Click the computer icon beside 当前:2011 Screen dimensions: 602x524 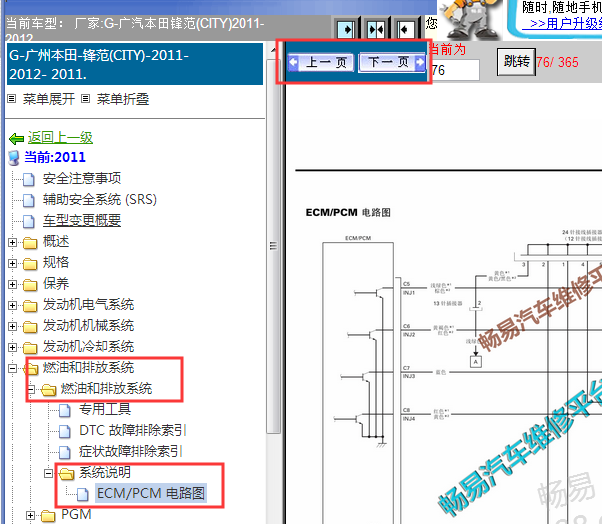click(14, 158)
